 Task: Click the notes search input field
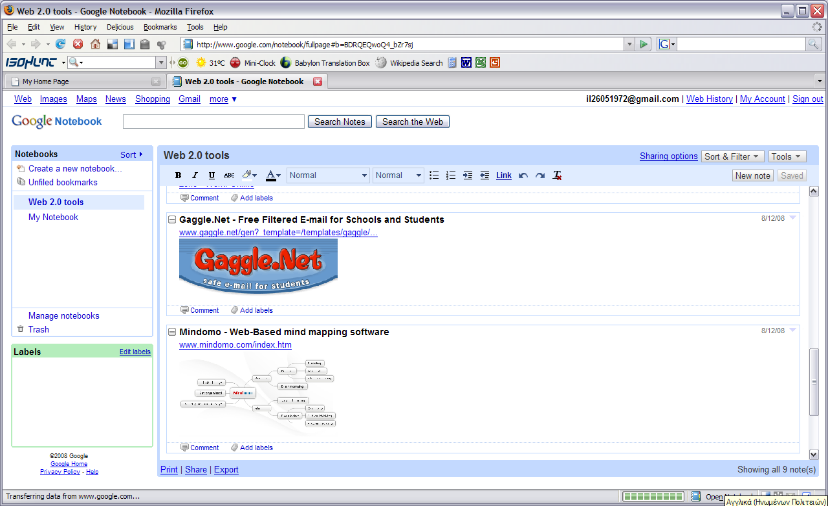pyautogui.click(x=214, y=121)
